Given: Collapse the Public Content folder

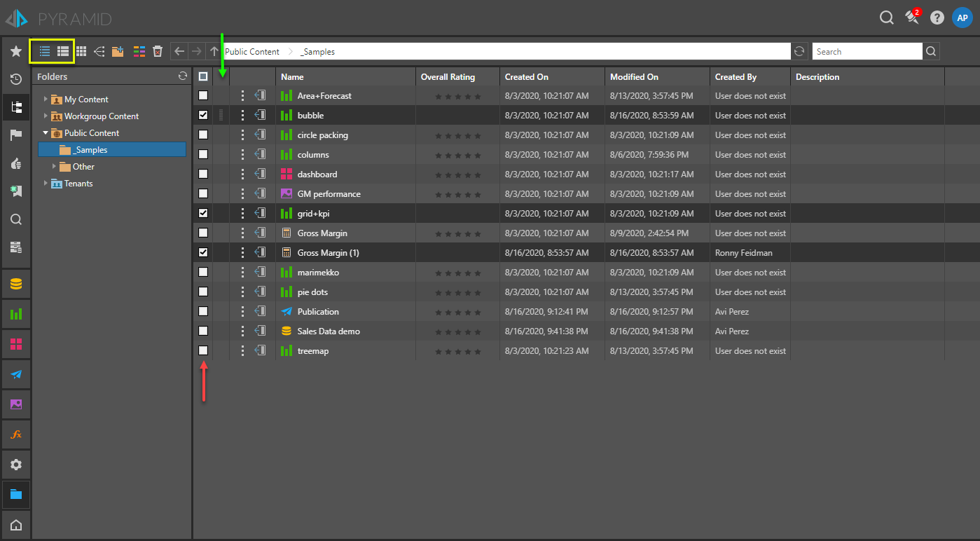Looking at the screenshot, I should click(x=46, y=133).
